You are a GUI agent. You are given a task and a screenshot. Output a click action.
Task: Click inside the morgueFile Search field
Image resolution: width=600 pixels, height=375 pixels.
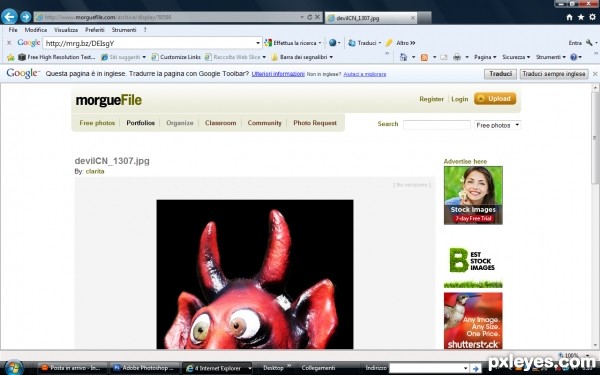coord(437,125)
